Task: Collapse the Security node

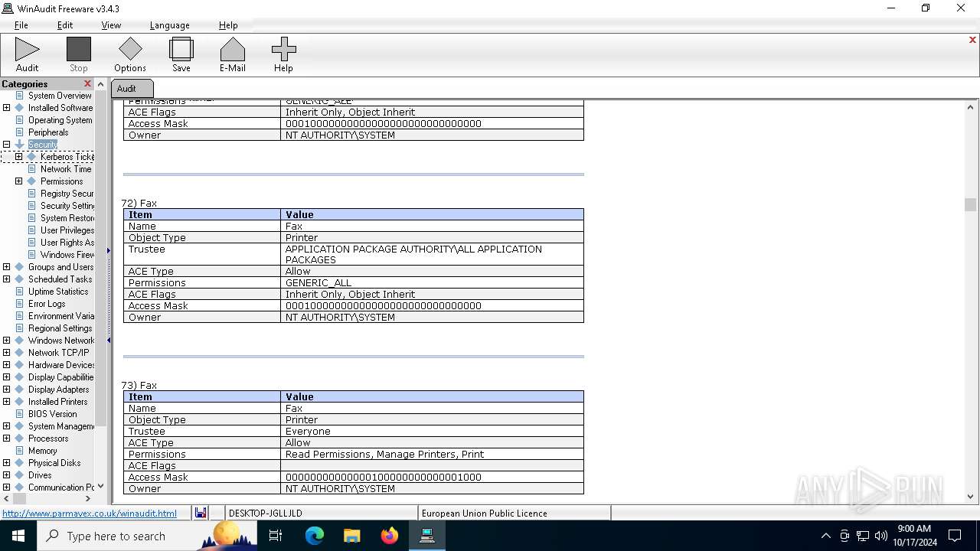Action: (x=7, y=145)
